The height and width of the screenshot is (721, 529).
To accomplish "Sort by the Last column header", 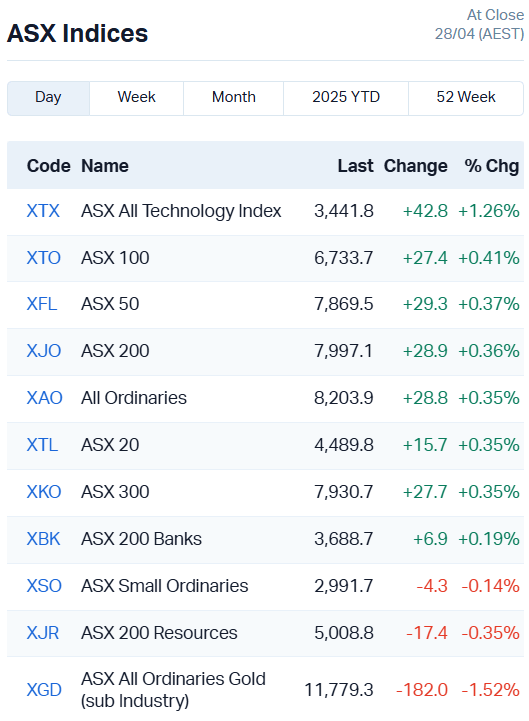I will [356, 166].
